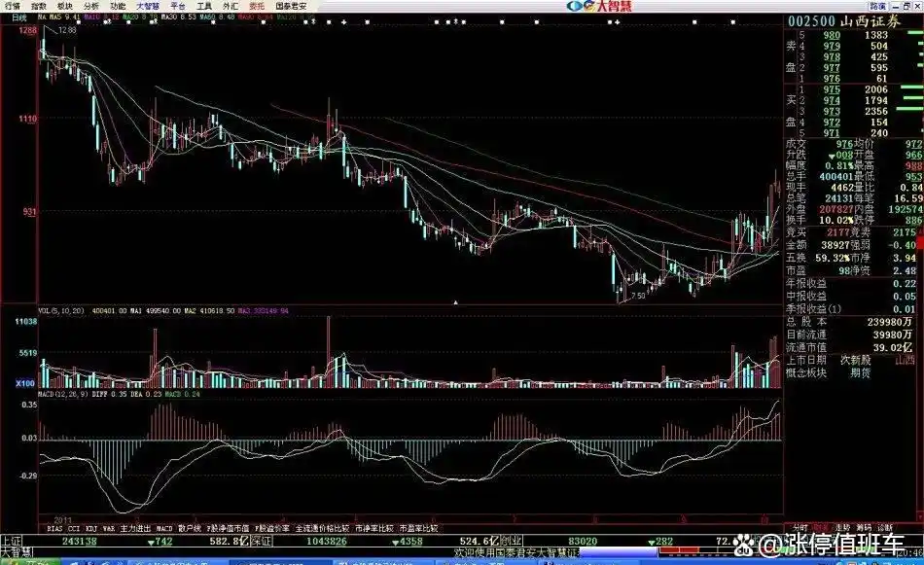Switch to the 市净率比较 indicator tab
Screen dimensions: 924x565
point(374,528)
